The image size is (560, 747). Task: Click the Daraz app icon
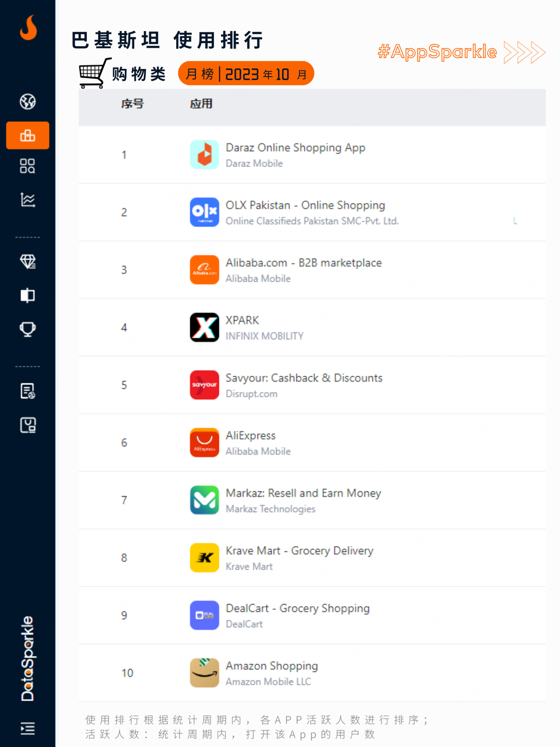pos(204,155)
